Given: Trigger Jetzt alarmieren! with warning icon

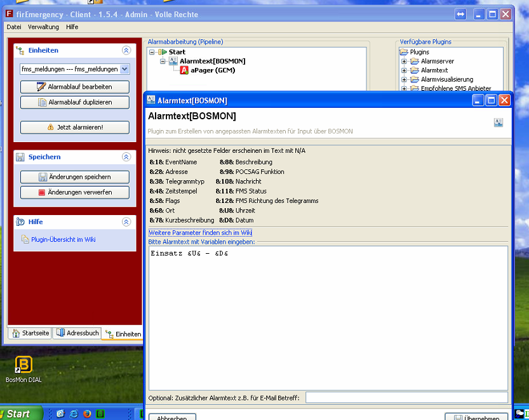Looking at the screenshot, I should [x=75, y=128].
